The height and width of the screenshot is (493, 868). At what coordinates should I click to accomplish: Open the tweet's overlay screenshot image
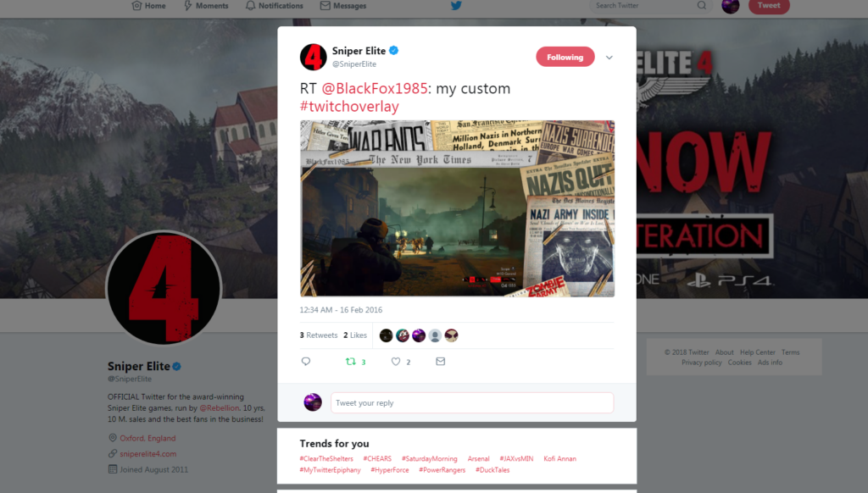tap(457, 208)
